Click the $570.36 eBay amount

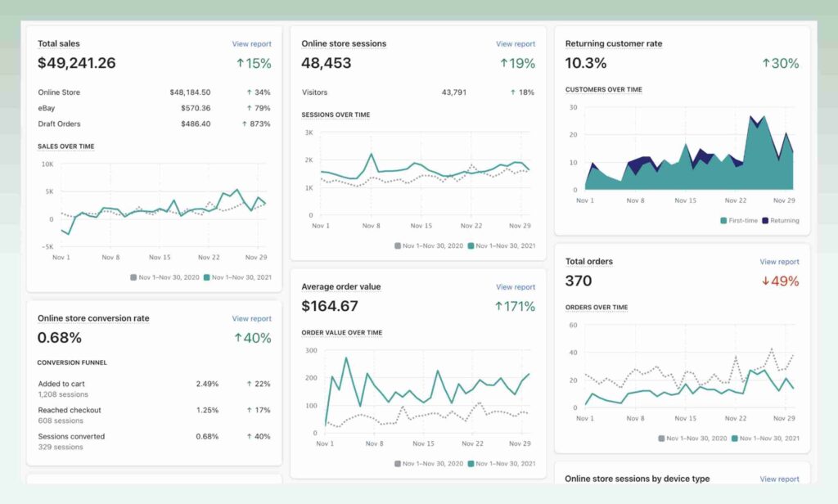[196, 108]
